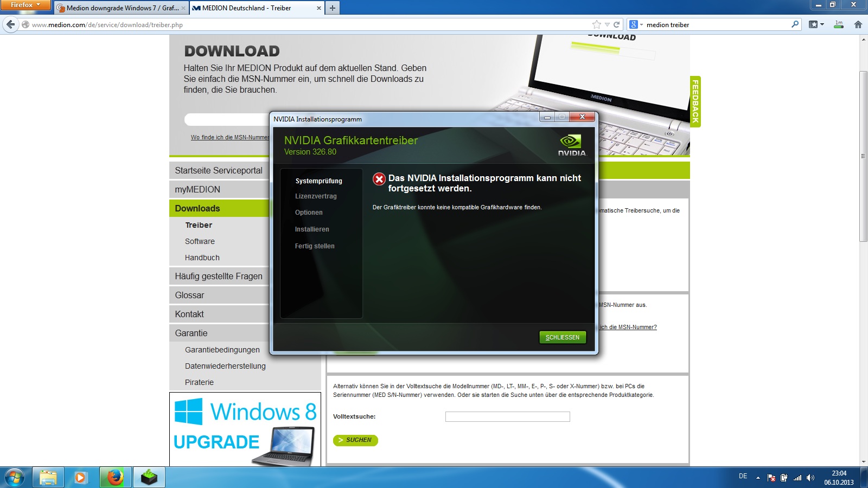The image size is (868, 488).
Task: Go to Firefox home page icon
Action: tap(858, 24)
